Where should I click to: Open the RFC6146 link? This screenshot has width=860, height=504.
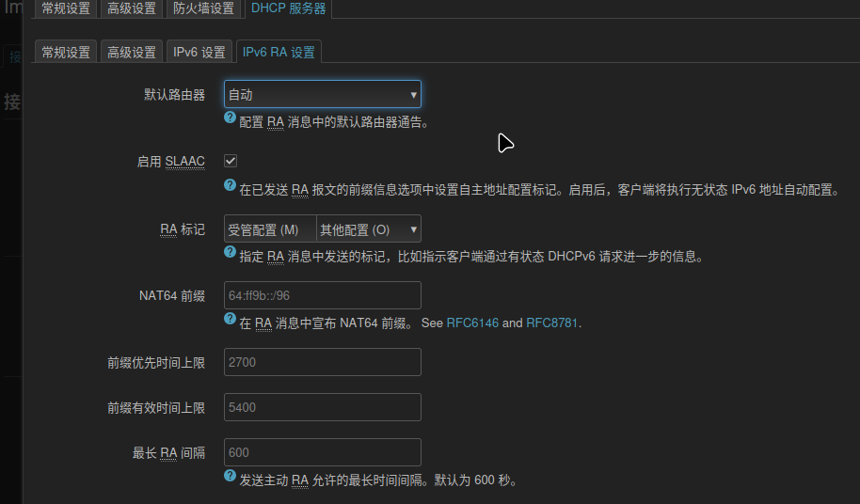(472, 323)
